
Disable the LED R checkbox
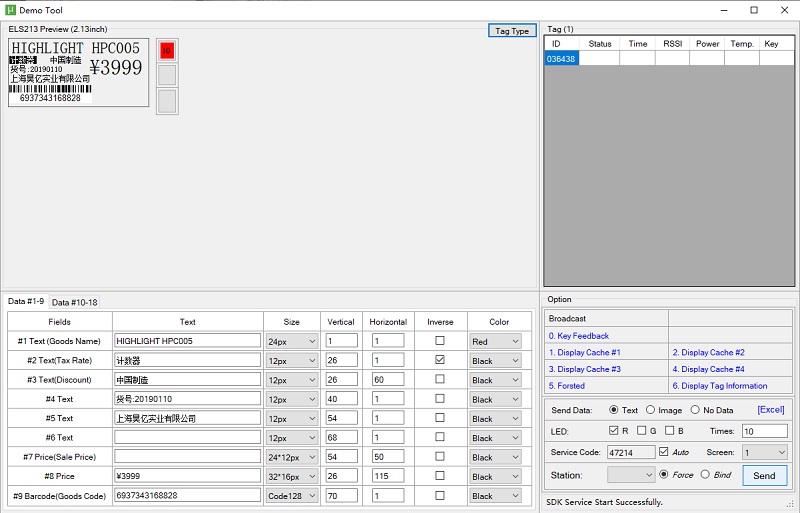click(614, 430)
